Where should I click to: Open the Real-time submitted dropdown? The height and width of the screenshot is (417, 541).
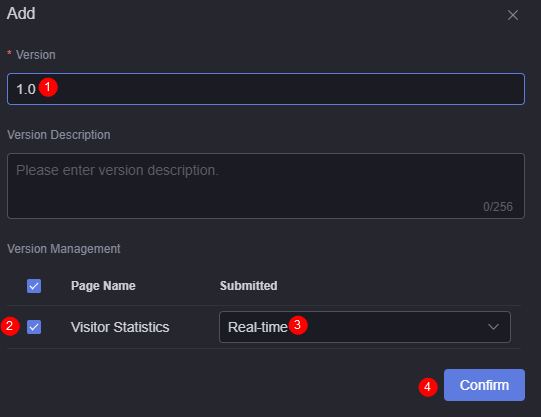point(365,327)
